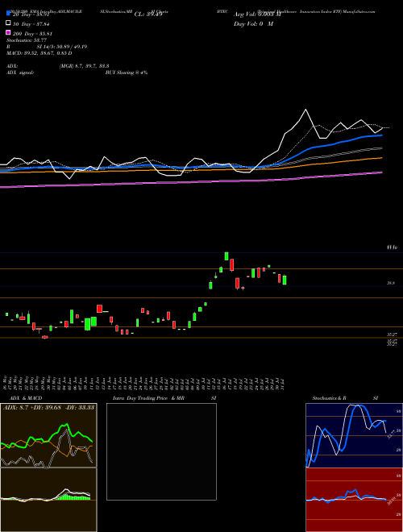Viewport: 403px width, 532px height.
Task: Select the '50 Day = 37.84' legend text
Action: pos(32,24)
